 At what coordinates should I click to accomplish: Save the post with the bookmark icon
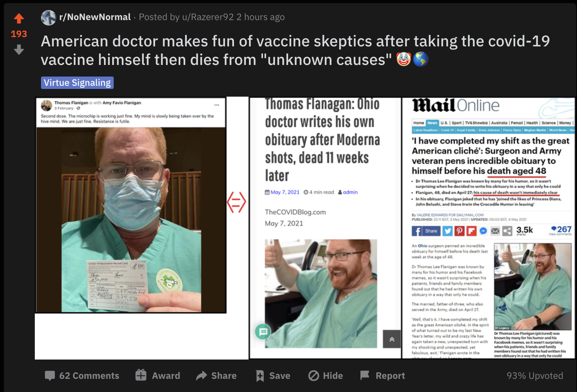click(260, 376)
